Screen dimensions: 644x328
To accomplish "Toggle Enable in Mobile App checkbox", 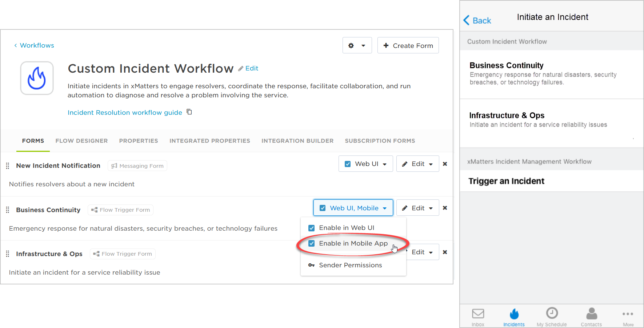I will (311, 243).
